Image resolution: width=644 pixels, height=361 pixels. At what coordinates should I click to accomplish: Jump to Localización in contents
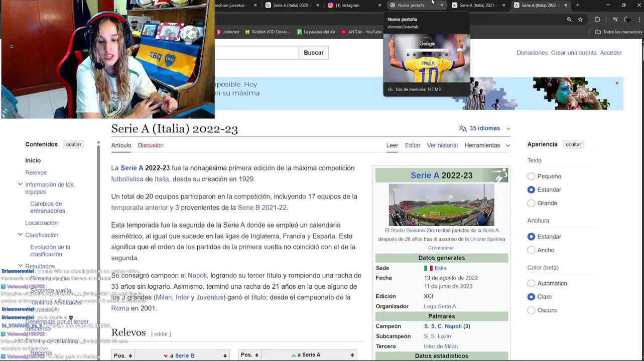[42, 223]
